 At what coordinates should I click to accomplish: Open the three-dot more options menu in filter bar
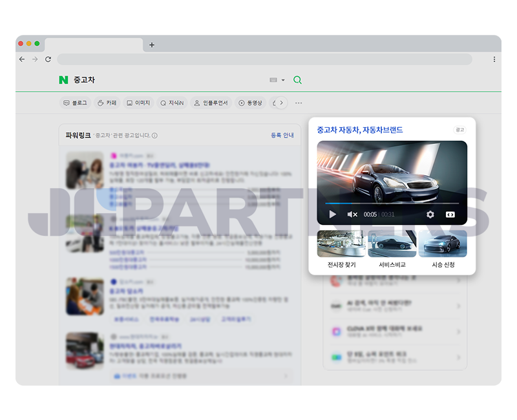(x=299, y=103)
